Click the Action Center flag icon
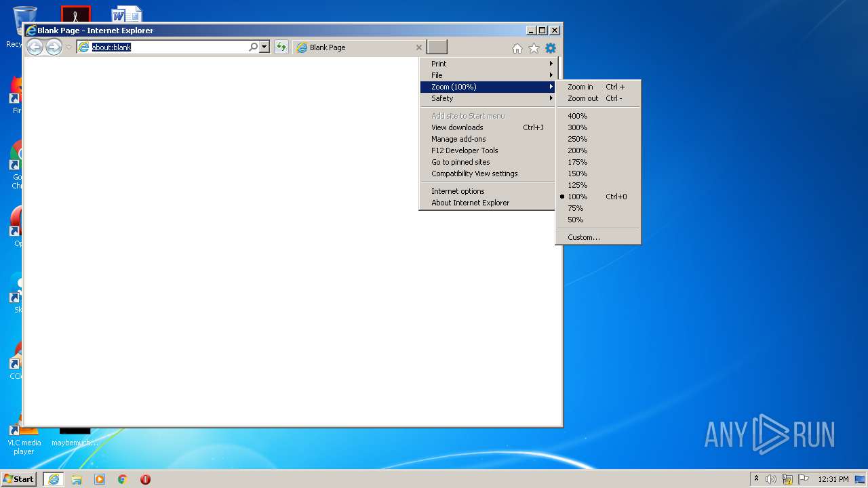This screenshot has height=488, width=868. pyautogui.click(x=804, y=479)
